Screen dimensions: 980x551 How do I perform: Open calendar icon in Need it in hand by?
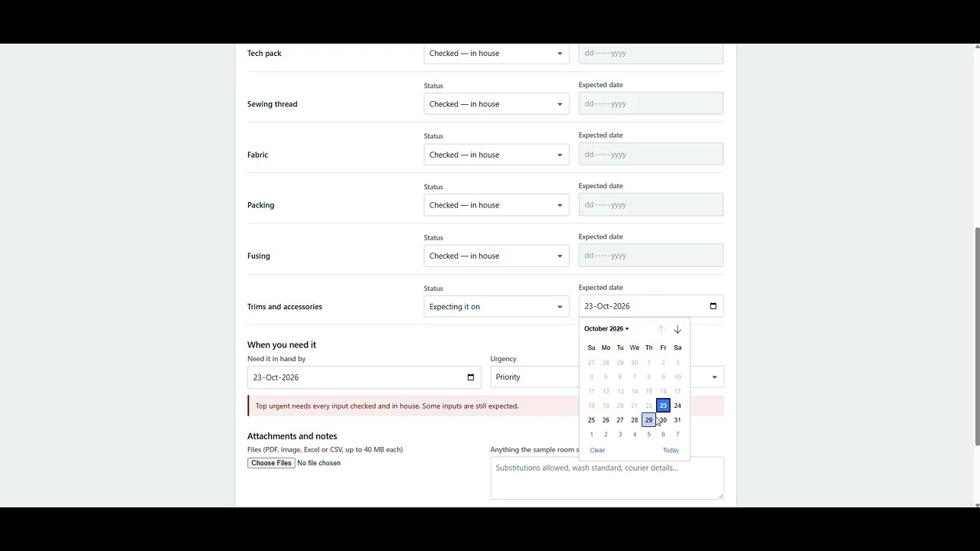click(471, 377)
